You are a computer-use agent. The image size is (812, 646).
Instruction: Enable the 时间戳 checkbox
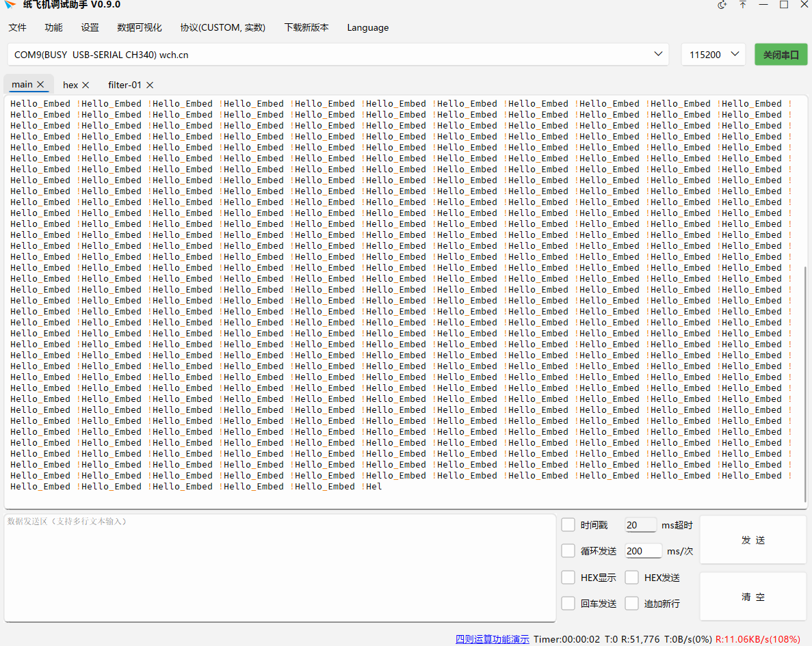pos(568,525)
